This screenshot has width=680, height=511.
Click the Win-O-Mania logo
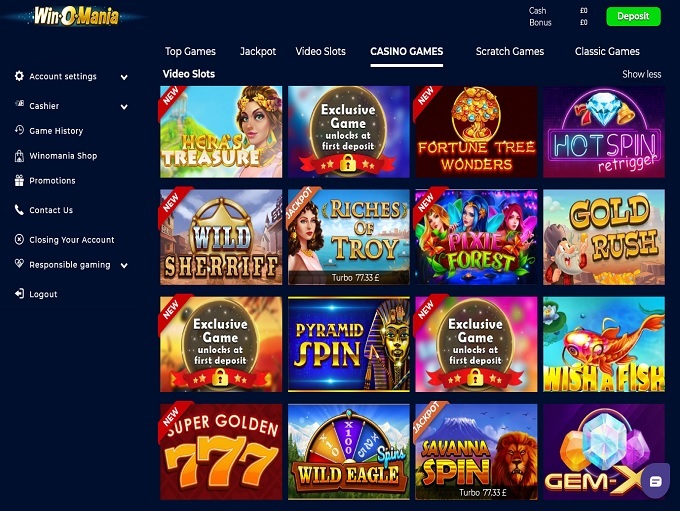coord(76,16)
